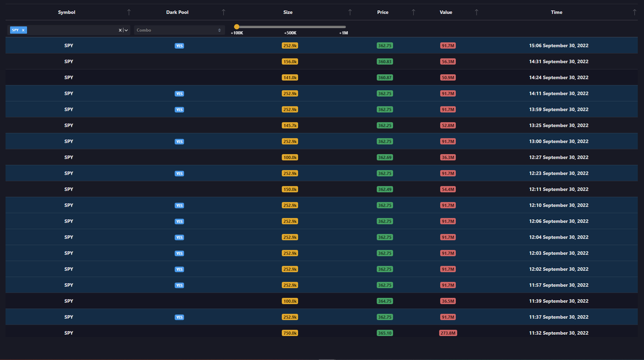Click the 13:25 September 30, 2022 timestamp
The width and height of the screenshot is (644, 360).
[559, 126]
